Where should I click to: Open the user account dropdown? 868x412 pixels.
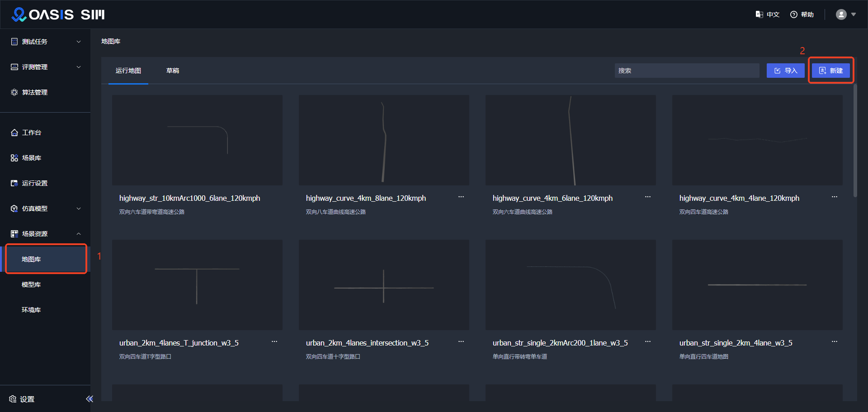tap(845, 14)
